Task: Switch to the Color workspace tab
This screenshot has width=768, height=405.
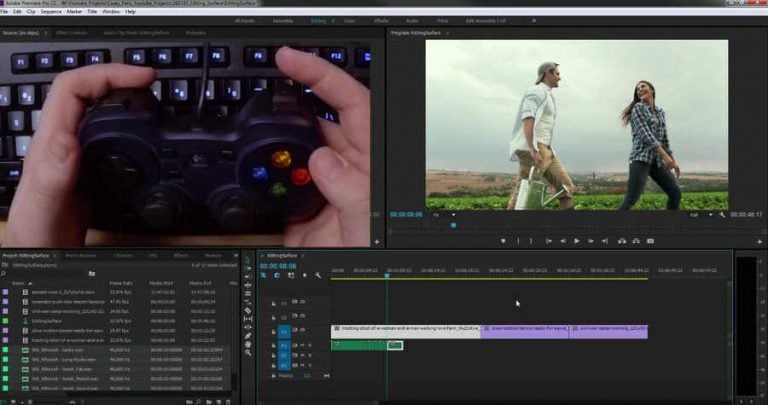Action: [x=349, y=21]
